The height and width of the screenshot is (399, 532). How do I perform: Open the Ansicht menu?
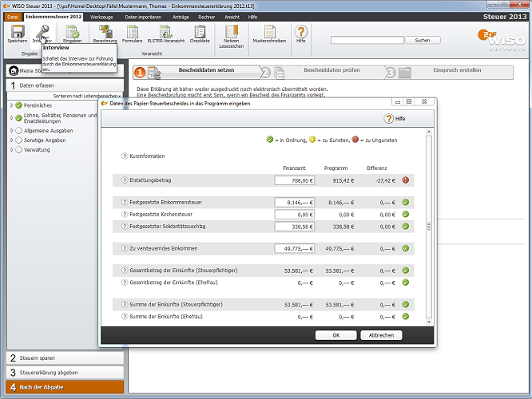(232, 17)
